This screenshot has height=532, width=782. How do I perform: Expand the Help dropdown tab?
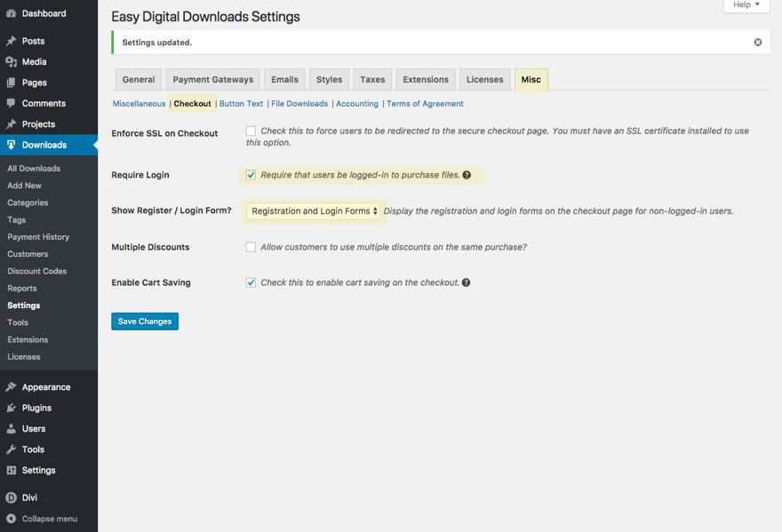coord(746,5)
